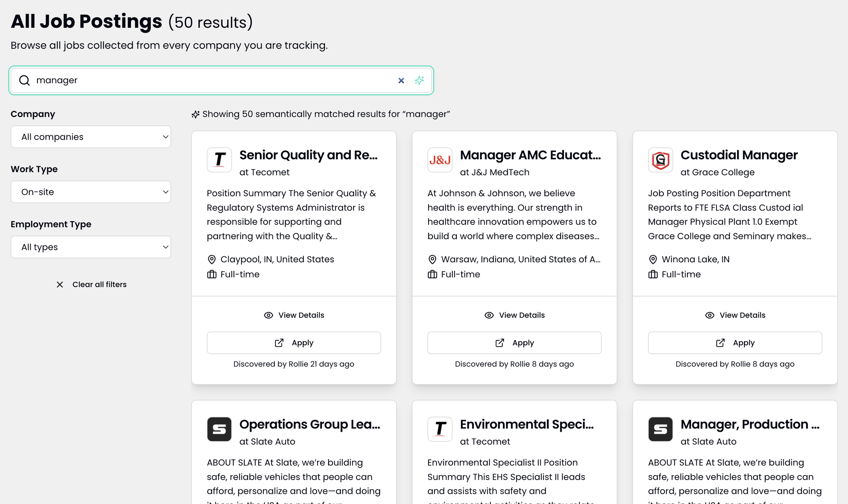This screenshot has height=504, width=848.
Task: Click "Winona Lake, IN" location
Action: 695,259
